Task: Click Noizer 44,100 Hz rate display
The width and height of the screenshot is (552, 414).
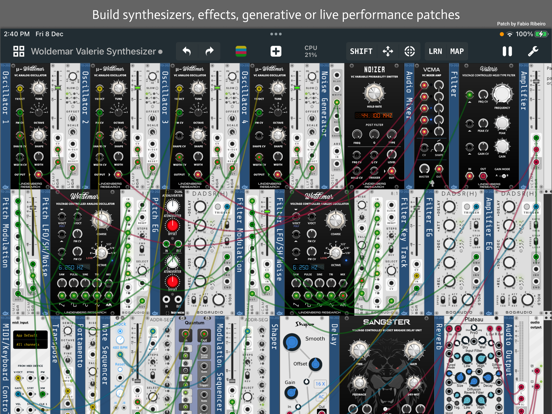Action: click(374, 115)
